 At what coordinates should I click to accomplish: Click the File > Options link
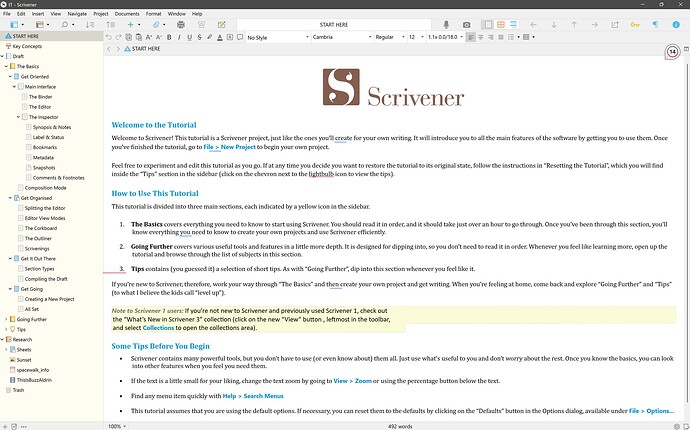pos(651,411)
